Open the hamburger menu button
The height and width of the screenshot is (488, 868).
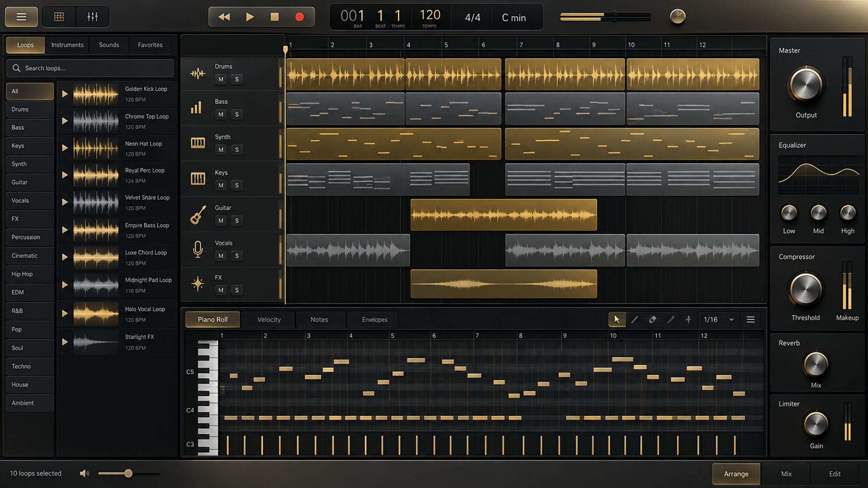(21, 17)
